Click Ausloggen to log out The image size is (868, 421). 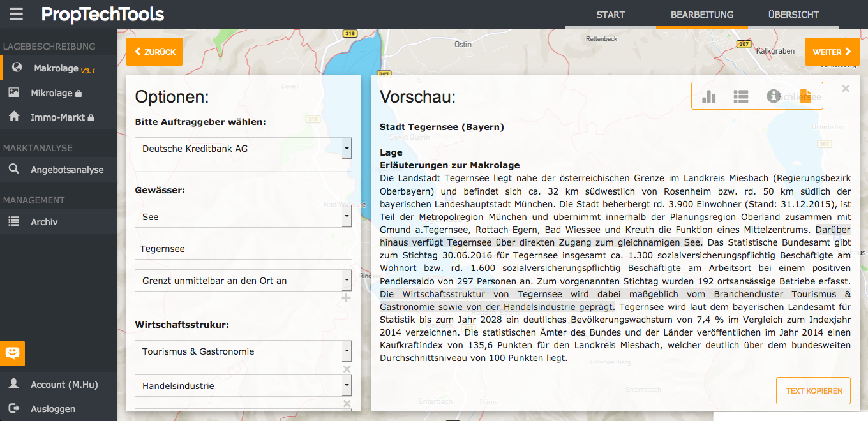[x=58, y=409]
